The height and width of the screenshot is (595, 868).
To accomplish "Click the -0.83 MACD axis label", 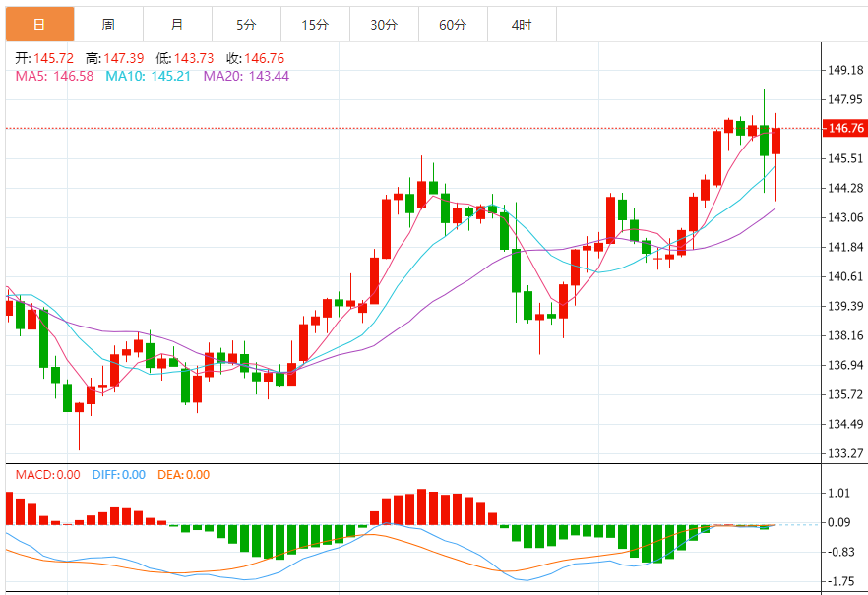I will (841, 552).
